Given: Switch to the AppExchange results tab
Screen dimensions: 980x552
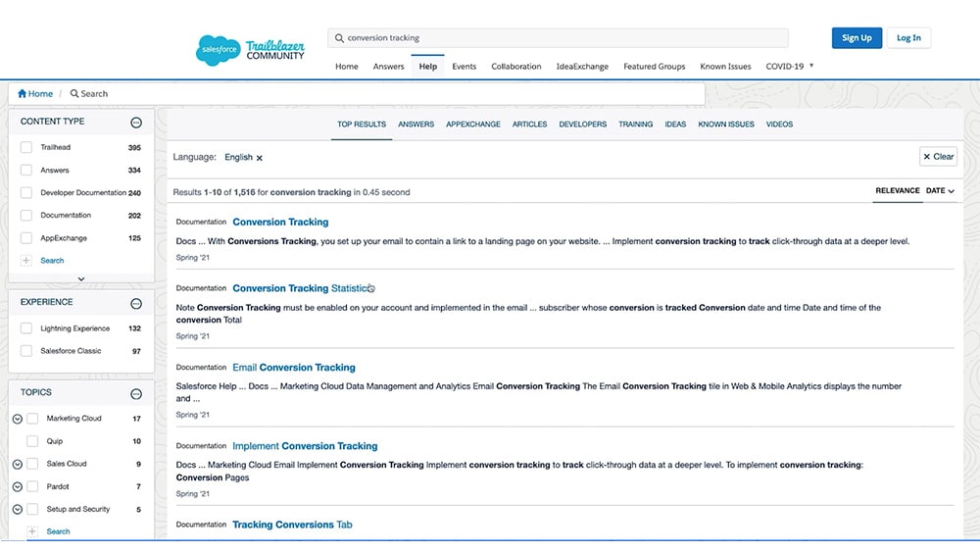Looking at the screenshot, I should tap(472, 125).
